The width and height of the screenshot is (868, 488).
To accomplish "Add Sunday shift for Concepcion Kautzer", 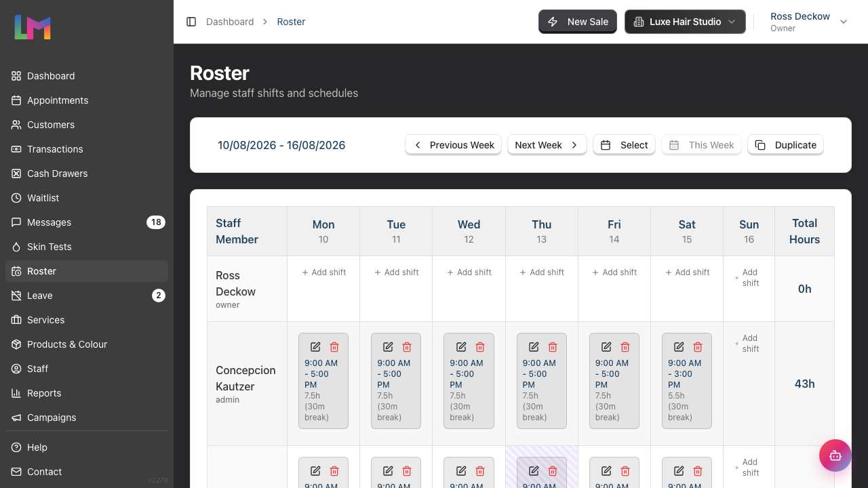I will (x=749, y=344).
